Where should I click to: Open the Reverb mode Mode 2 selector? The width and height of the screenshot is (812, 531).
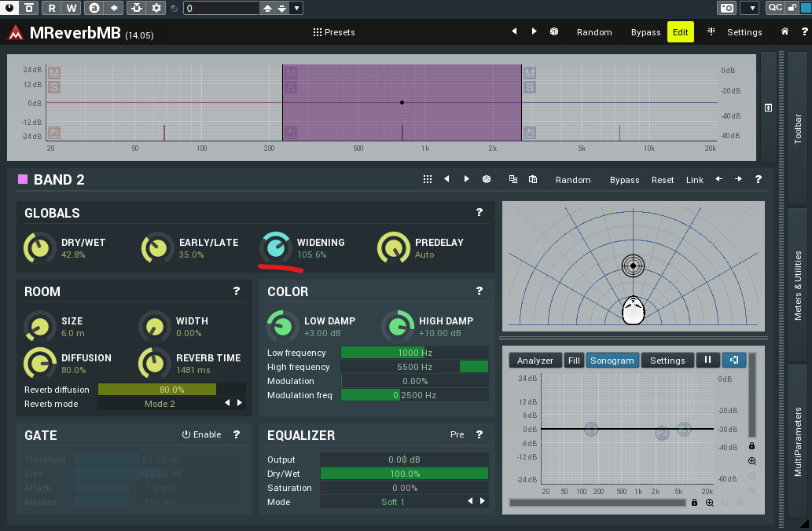[x=160, y=404]
